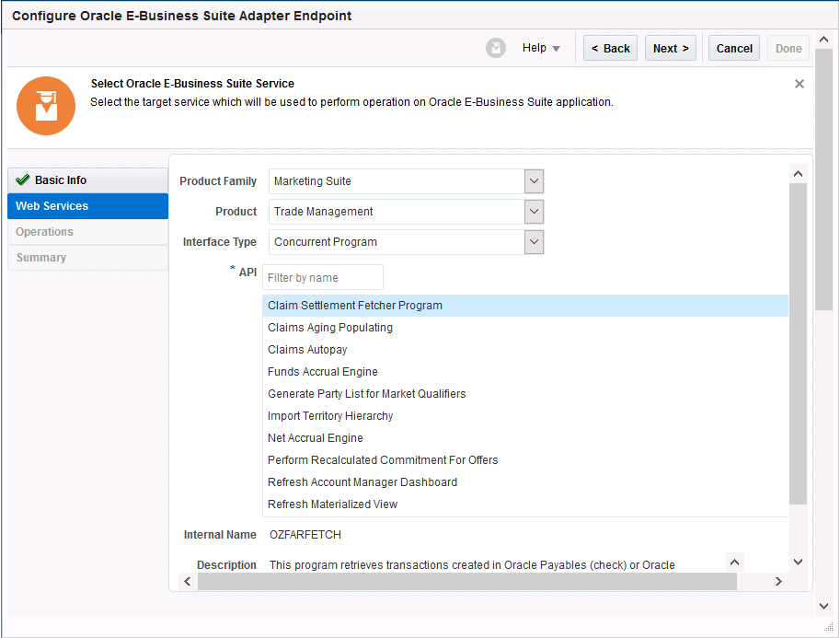This screenshot has height=638, width=840.
Task: Expand the Product dropdown arrow
Action: click(x=534, y=211)
